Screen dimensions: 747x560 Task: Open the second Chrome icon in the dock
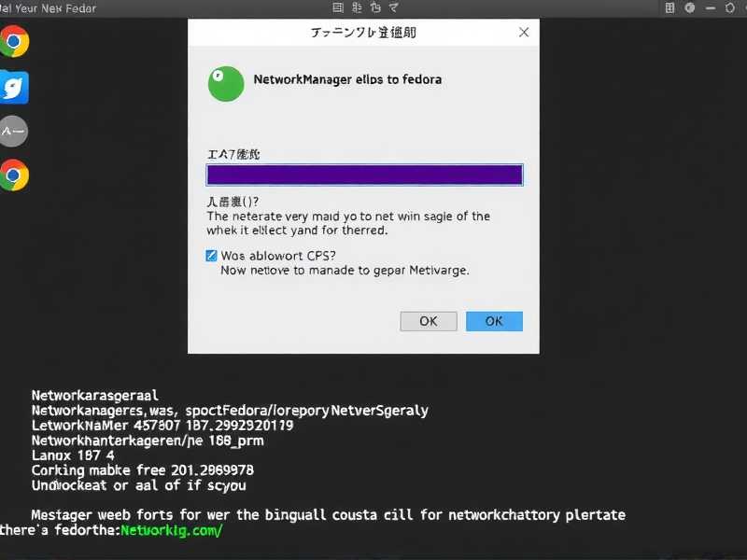[15, 175]
